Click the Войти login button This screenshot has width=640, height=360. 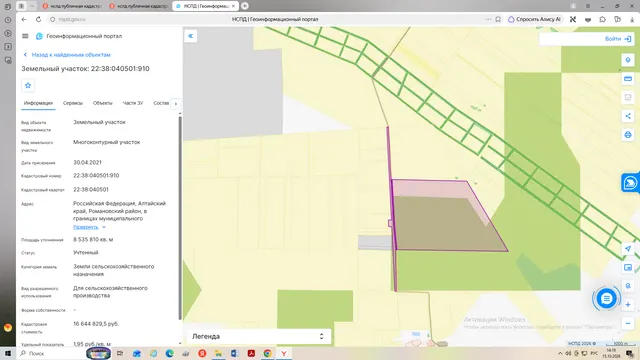click(618, 39)
